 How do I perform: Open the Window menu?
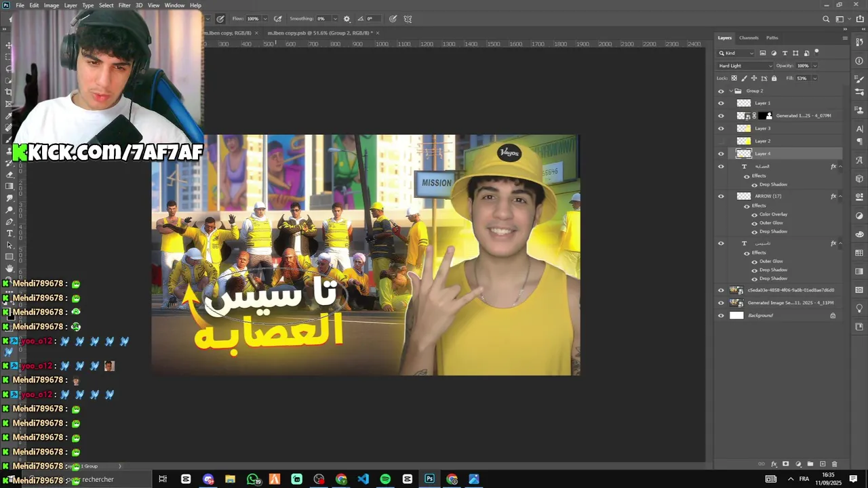pos(174,5)
